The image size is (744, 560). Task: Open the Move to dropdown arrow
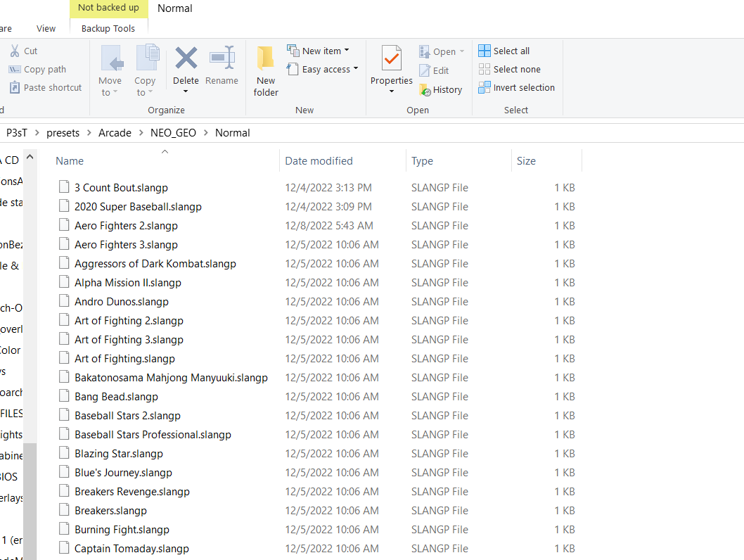tap(115, 91)
